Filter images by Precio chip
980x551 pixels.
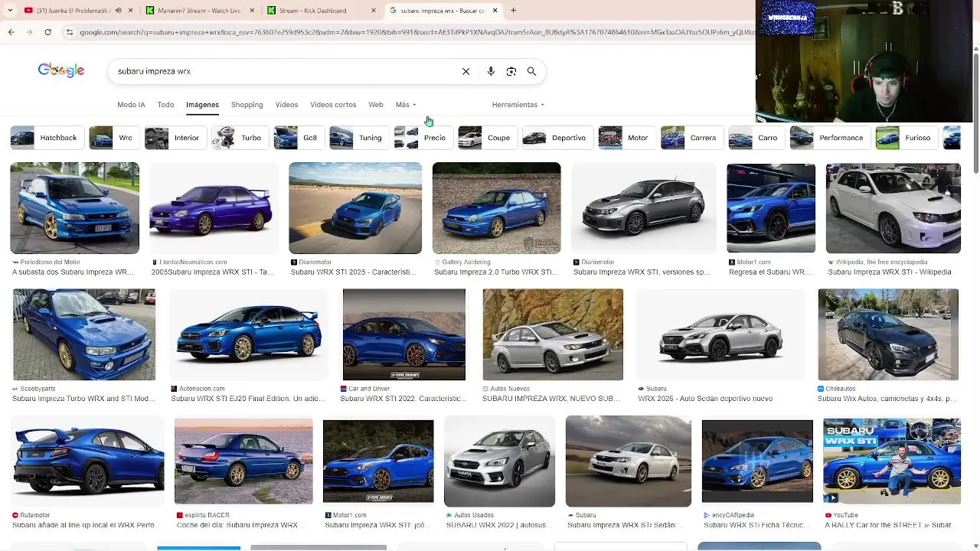[x=422, y=138]
